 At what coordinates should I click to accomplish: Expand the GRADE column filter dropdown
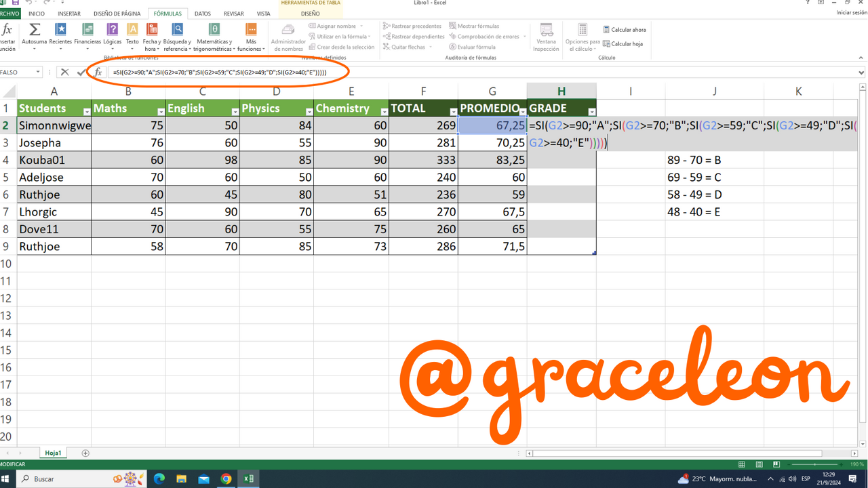click(592, 111)
